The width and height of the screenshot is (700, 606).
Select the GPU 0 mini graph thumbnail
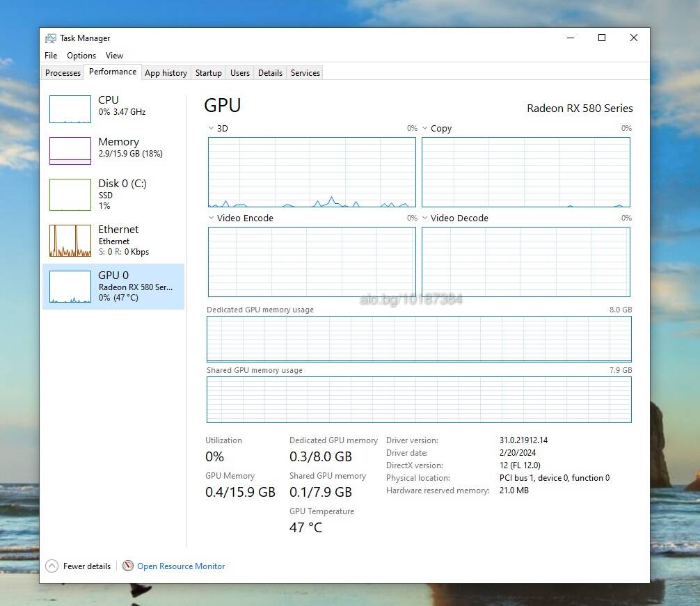[70, 287]
